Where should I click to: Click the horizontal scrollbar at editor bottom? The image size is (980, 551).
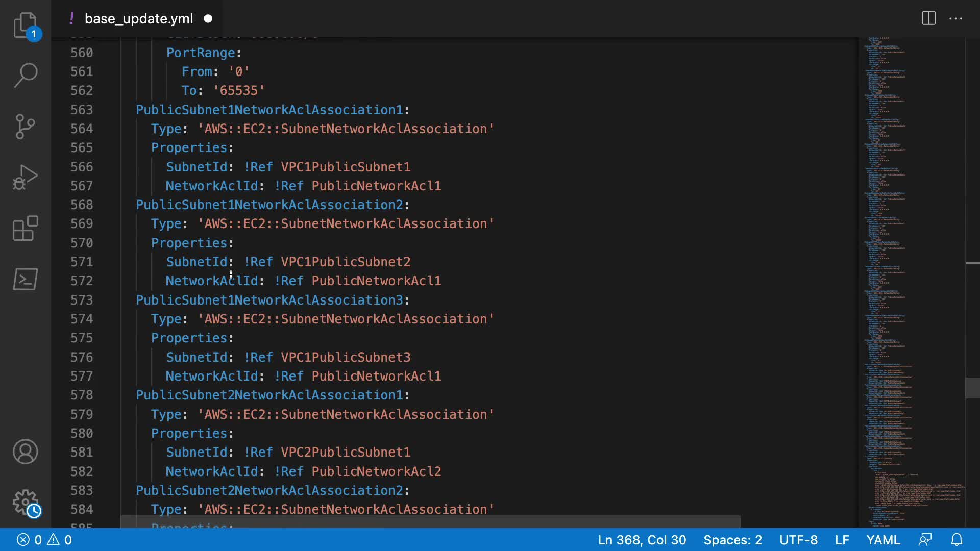pyautogui.click(x=430, y=521)
